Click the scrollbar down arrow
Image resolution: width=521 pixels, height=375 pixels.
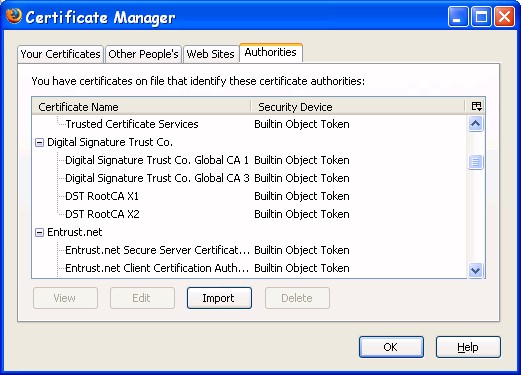coord(475,270)
